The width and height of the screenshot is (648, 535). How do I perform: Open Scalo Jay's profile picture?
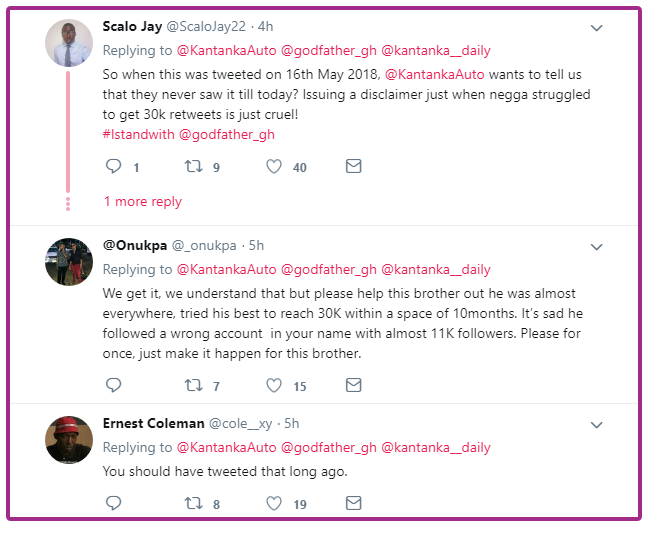point(69,44)
